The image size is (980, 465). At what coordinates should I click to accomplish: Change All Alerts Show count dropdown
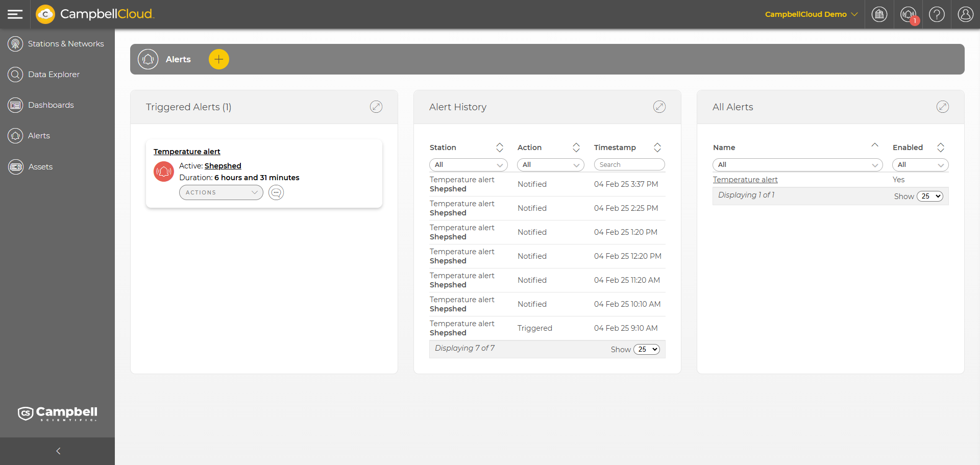(930, 197)
